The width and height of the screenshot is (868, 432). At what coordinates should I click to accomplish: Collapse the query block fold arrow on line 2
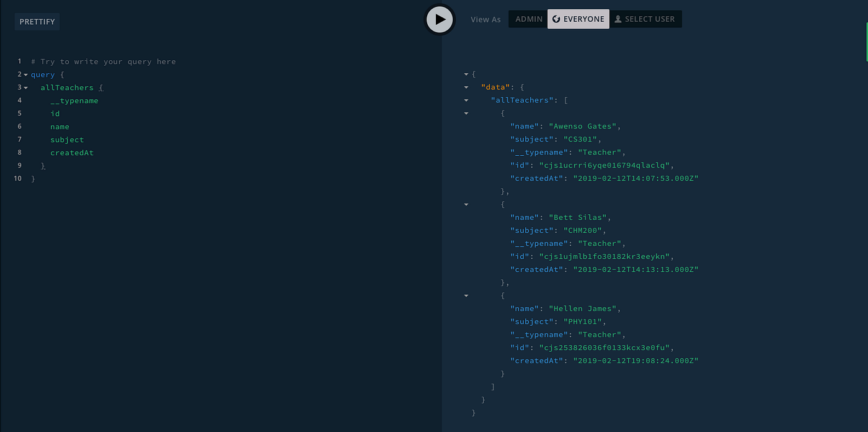[25, 74]
